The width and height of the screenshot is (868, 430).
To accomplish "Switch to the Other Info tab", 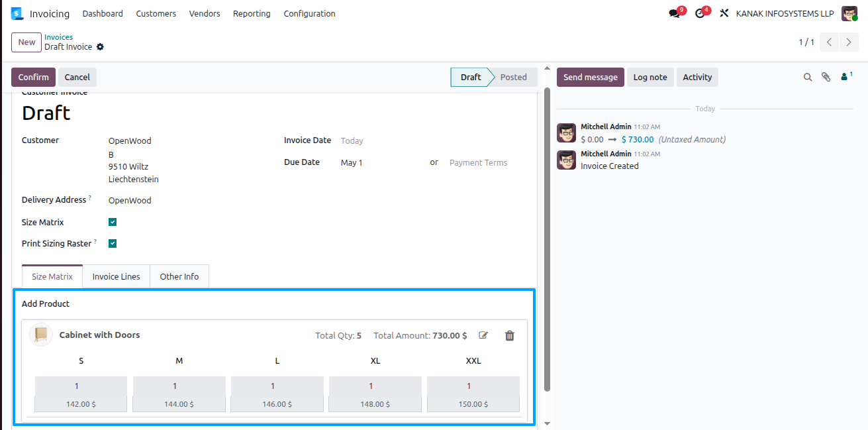I will tap(179, 276).
